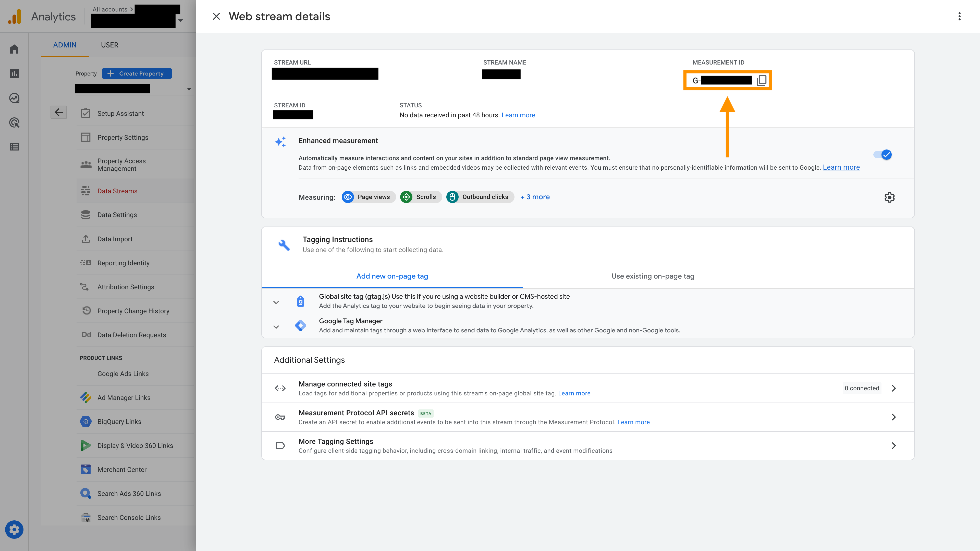This screenshot has width=980, height=551.
Task: Click the Reporting Identity icon
Action: point(85,263)
